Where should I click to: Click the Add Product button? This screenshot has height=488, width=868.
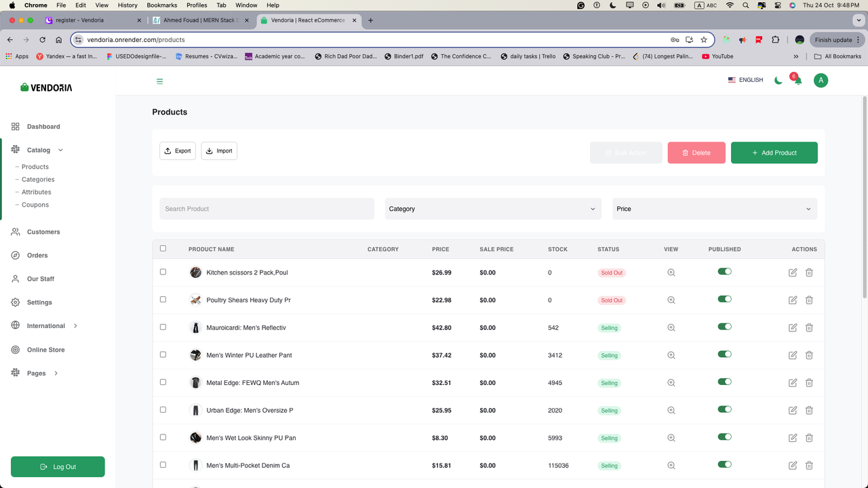point(774,152)
